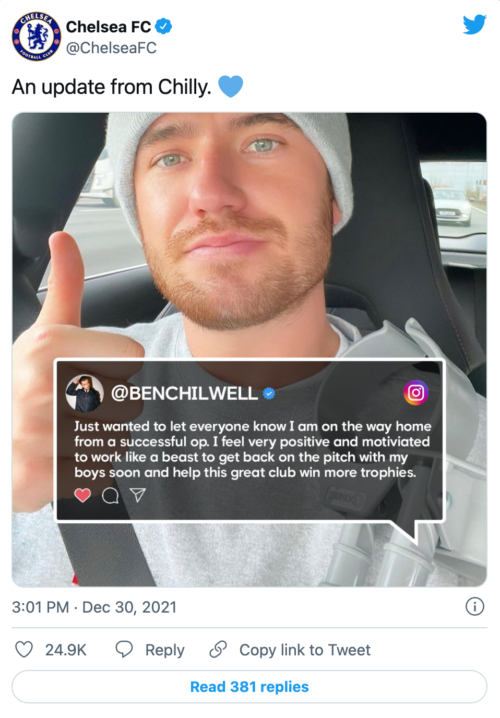Viewport: 500px width, 718px height.
Task: Open tweet info via circled i icon
Action: (474, 607)
